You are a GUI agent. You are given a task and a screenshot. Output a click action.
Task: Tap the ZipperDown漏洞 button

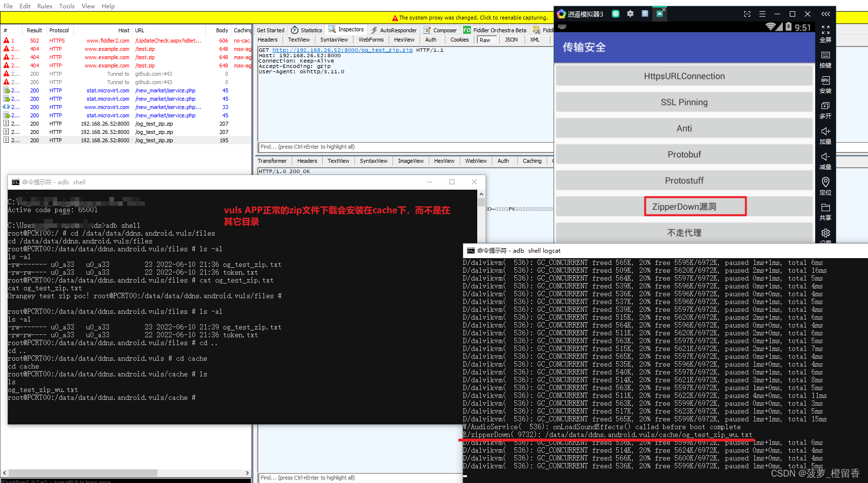684,206
